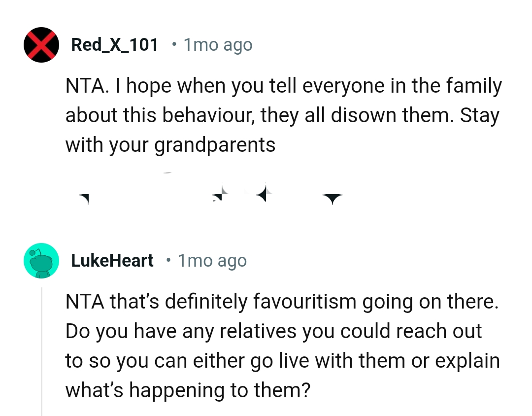532x416 pixels.
Task: Open Red_X_101's profile page
Action: click(115, 44)
